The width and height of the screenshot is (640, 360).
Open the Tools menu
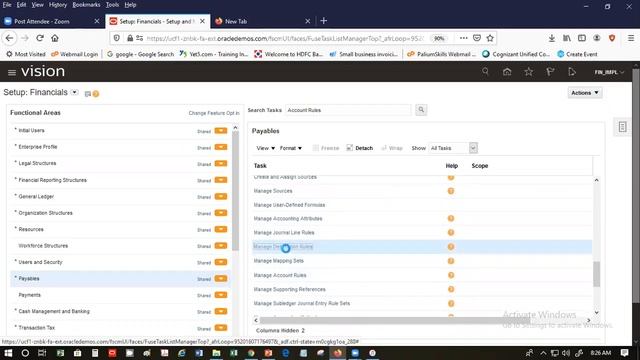pos(112,5)
